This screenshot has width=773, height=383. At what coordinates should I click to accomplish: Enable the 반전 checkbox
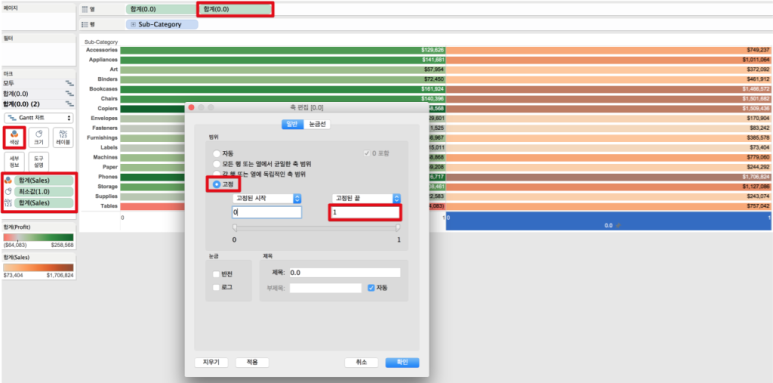(216, 274)
